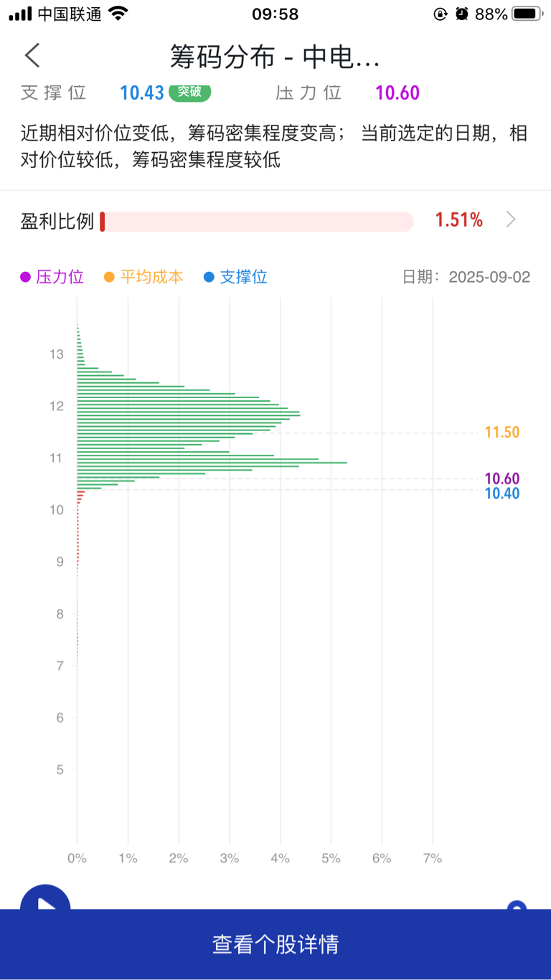Tap the Wi-Fi signal icon
Viewport: 551px width, 980px height.
point(118,13)
